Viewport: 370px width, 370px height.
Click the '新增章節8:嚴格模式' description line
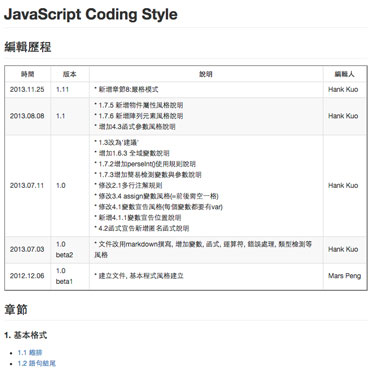pyautogui.click(x=126, y=89)
